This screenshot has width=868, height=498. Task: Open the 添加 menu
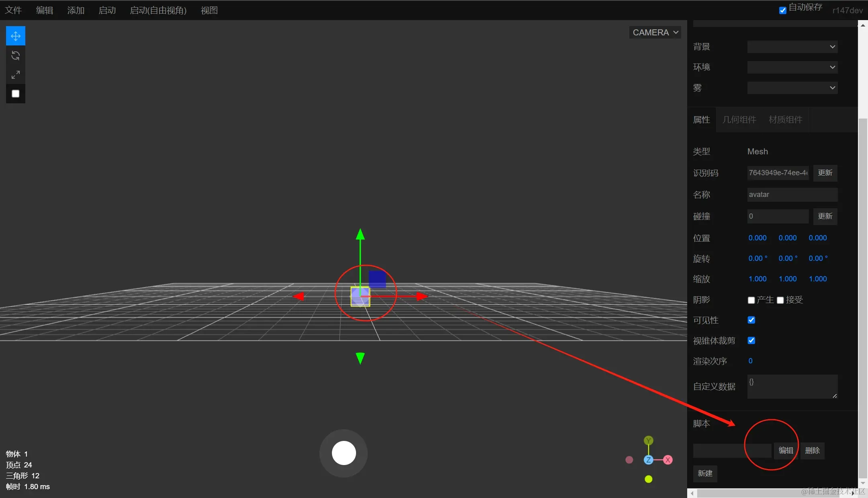point(76,10)
